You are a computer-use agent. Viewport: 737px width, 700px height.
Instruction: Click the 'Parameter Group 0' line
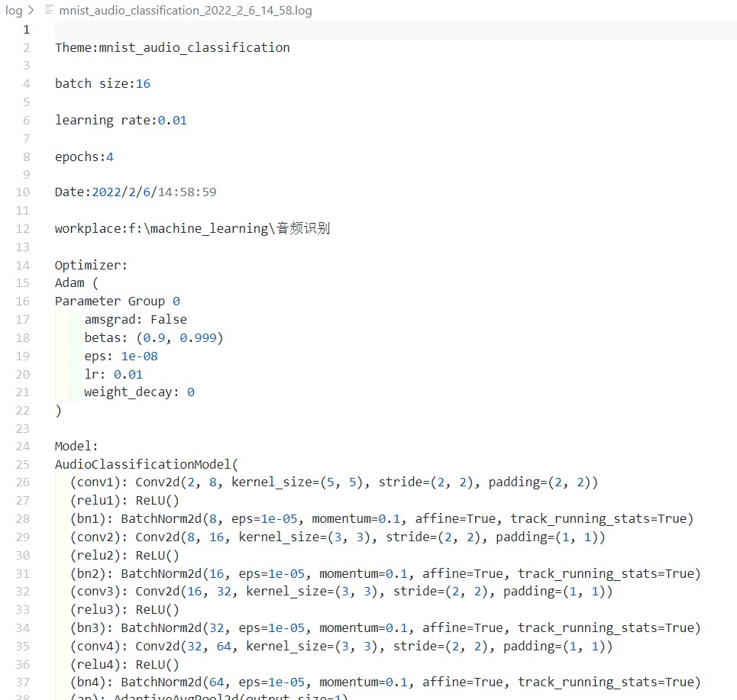click(117, 302)
